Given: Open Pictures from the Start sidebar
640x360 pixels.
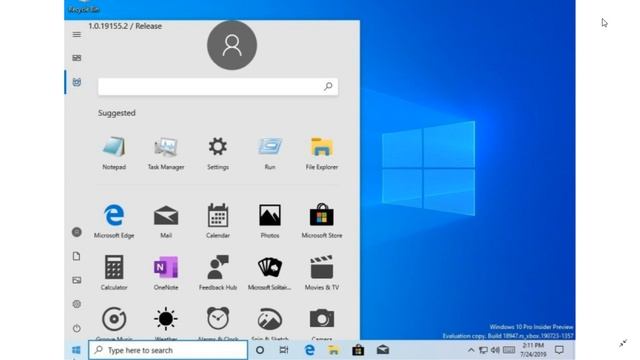Looking at the screenshot, I should pos(77,280).
